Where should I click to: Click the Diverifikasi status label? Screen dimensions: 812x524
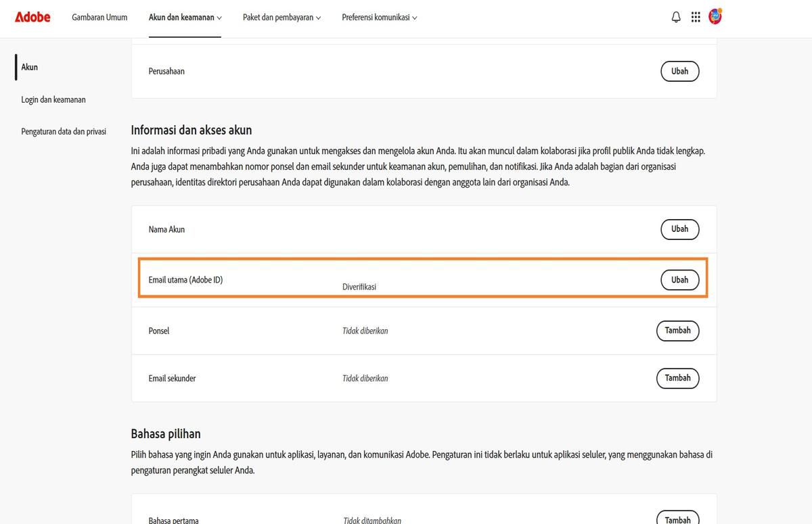coord(359,287)
